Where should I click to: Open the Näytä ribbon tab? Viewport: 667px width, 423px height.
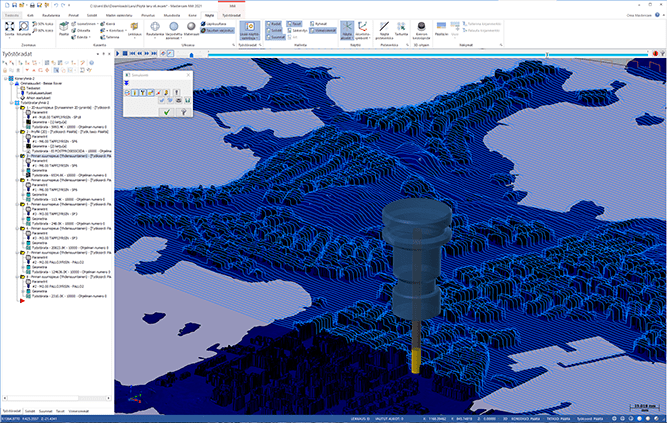[x=209, y=15]
